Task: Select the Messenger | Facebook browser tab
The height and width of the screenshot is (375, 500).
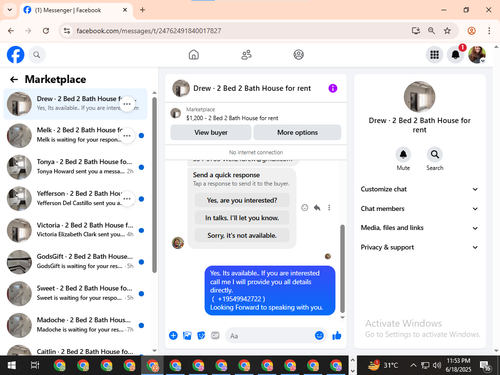Action: click(x=76, y=10)
